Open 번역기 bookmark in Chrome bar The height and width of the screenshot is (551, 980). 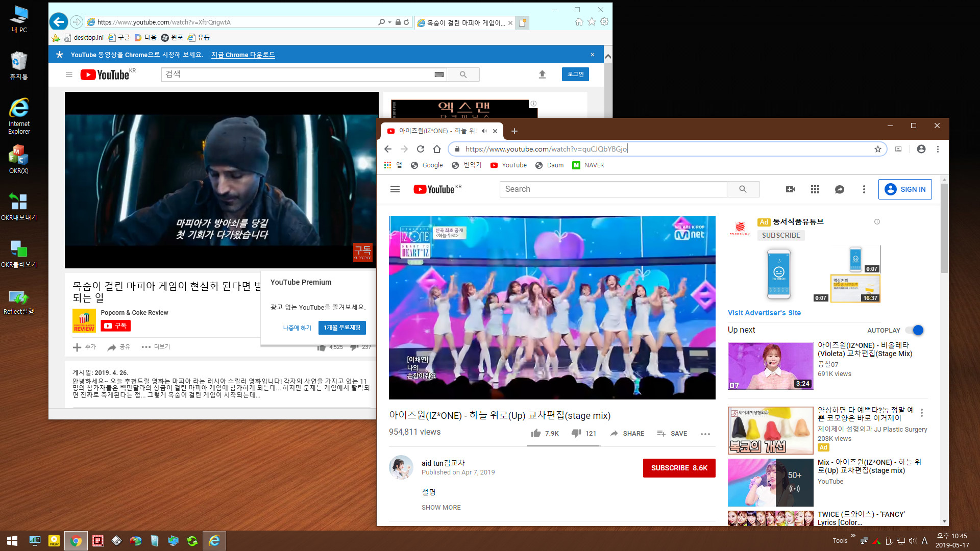click(467, 165)
